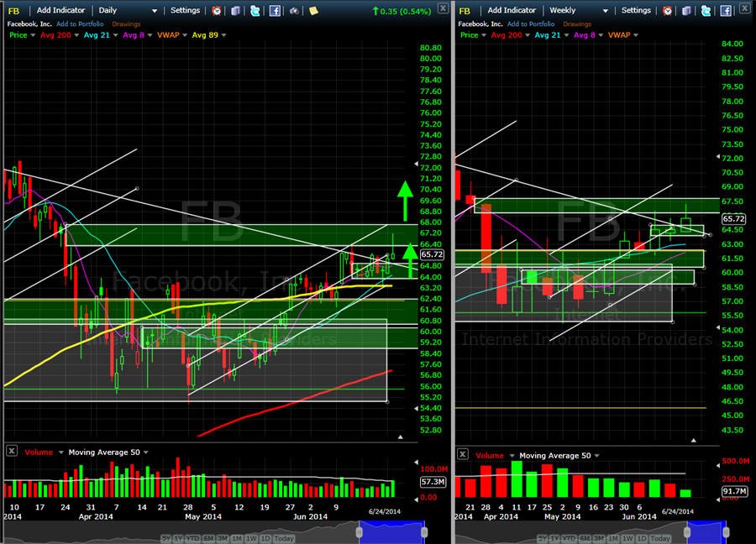756x544 pixels.
Task: Share Weekly chart via Facebook icon
Action: (x=726, y=11)
